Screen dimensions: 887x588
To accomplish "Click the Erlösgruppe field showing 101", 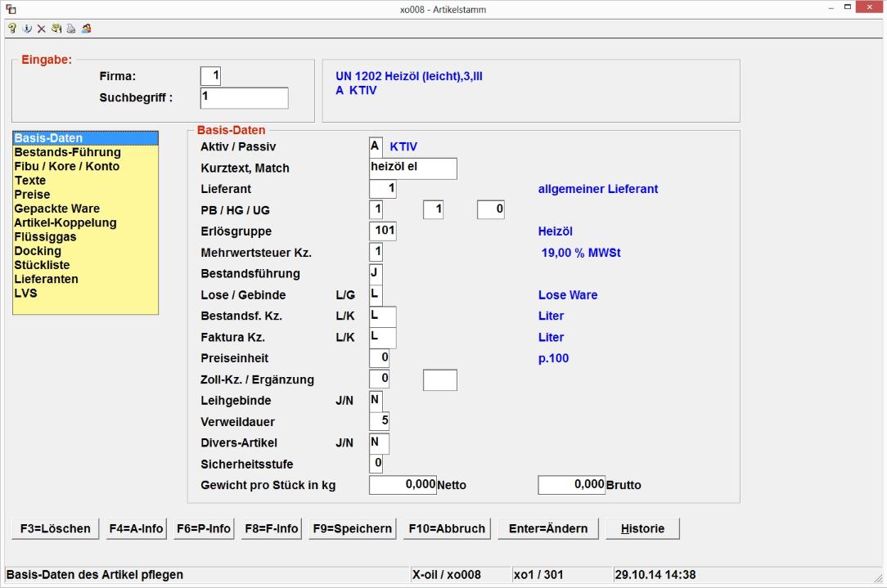I will click(382, 231).
